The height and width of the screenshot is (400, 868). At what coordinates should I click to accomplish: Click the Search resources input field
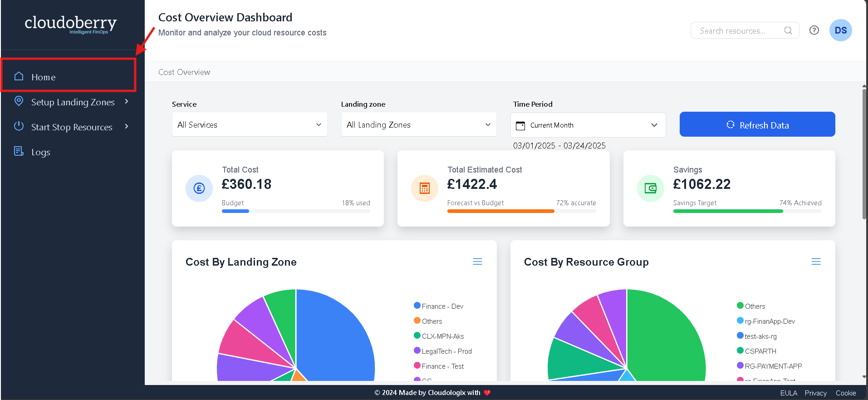[x=745, y=30]
